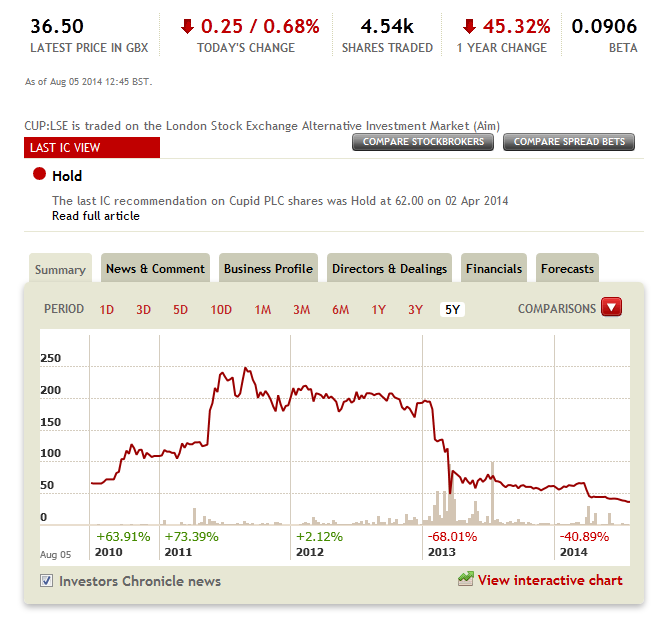Click the 36.50 latest price value
The width and height of the screenshot is (653, 617).
57,26
